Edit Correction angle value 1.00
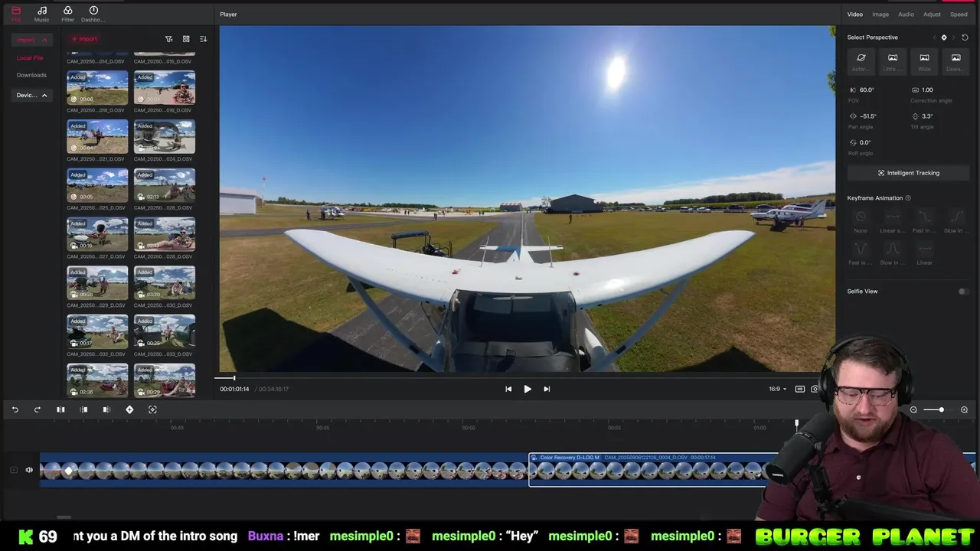This screenshot has width=980, height=551. pyautogui.click(x=927, y=90)
